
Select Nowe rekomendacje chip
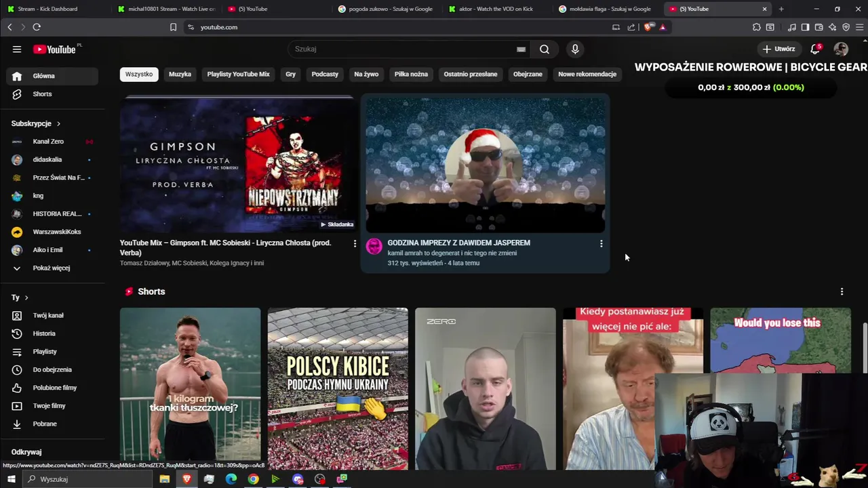tap(587, 74)
